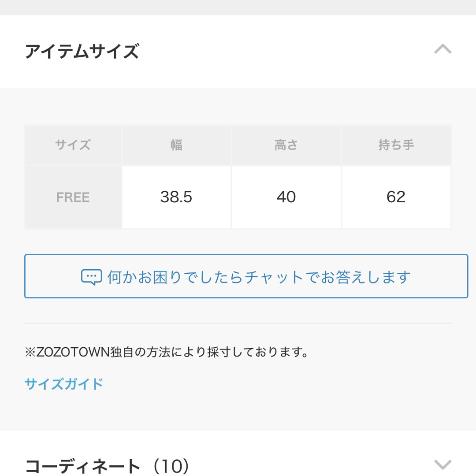The width and height of the screenshot is (476, 476).
Task: Click the 38.5 width value cell
Action: click(176, 197)
